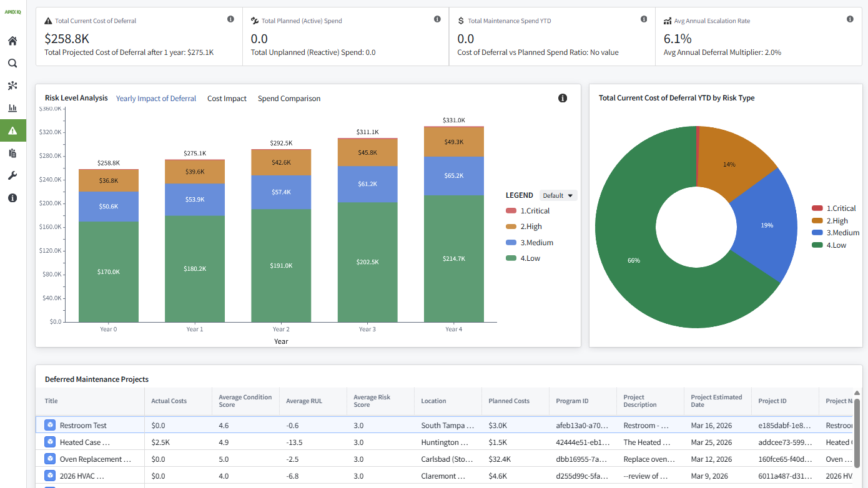Sort by Average Condition Score column

(x=245, y=401)
